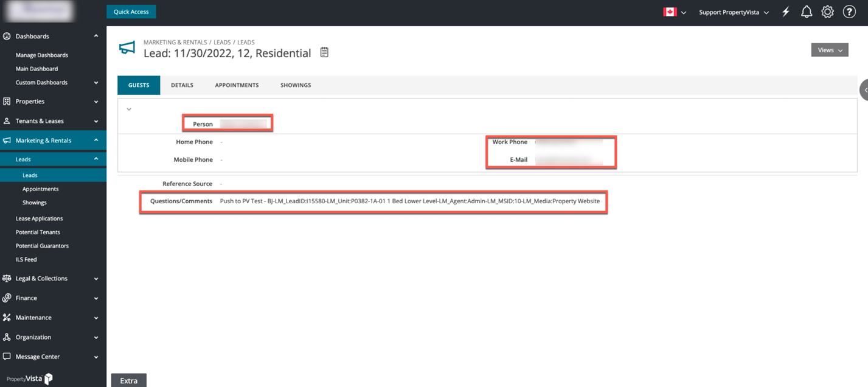
Task: Open the notifications bell icon
Action: coord(806,12)
